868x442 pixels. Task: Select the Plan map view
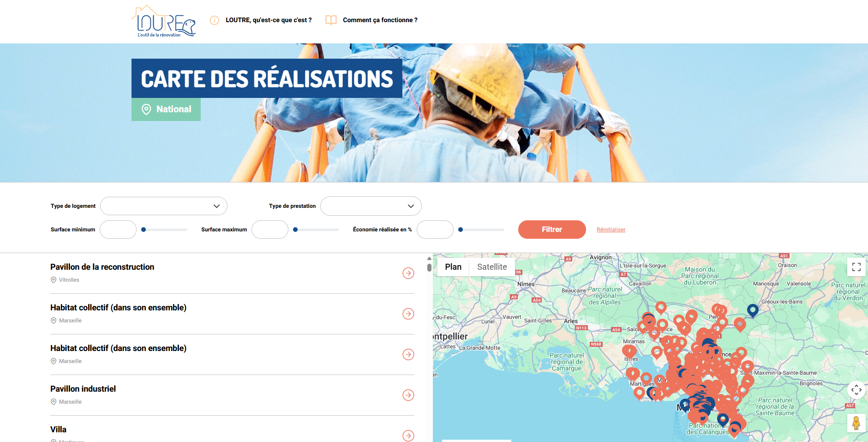(x=453, y=267)
